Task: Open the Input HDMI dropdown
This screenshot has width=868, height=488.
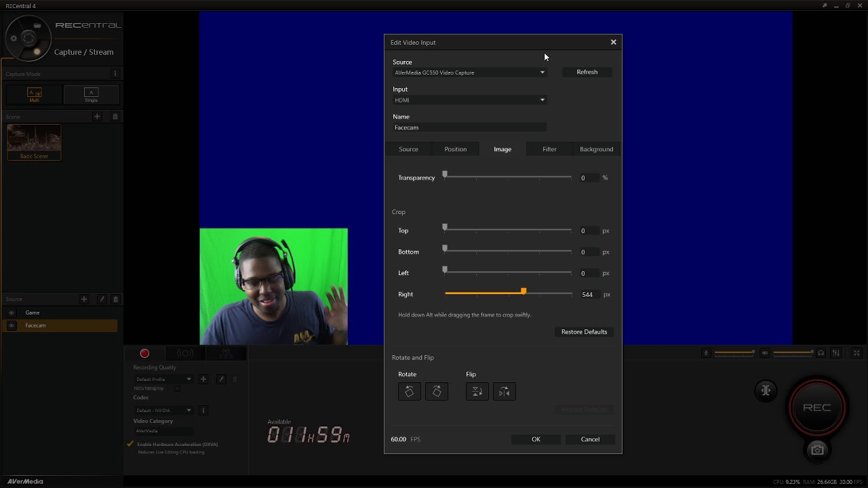Action: pyautogui.click(x=469, y=100)
